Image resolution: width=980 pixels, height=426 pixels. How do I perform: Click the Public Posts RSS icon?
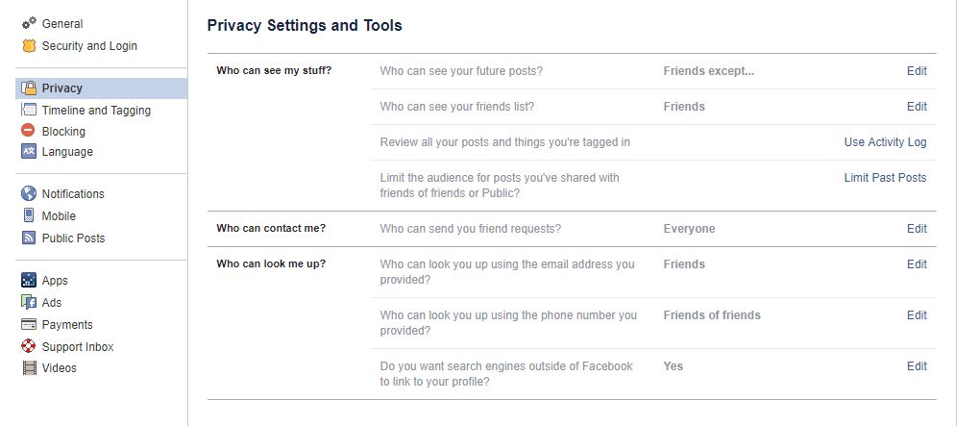coord(29,238)
